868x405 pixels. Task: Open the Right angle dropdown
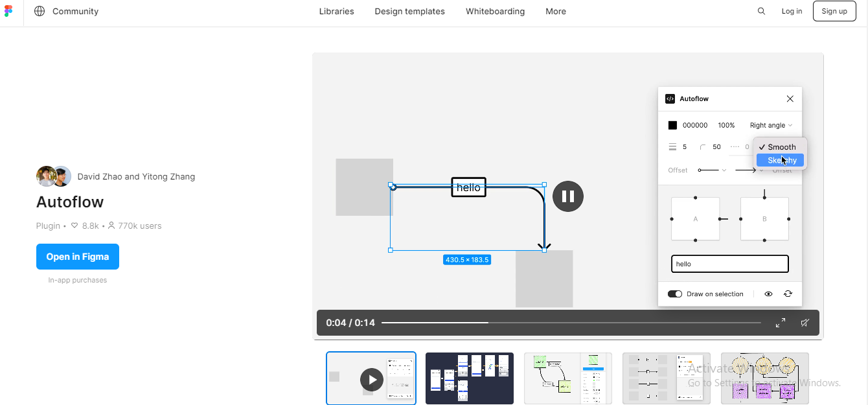771,125
